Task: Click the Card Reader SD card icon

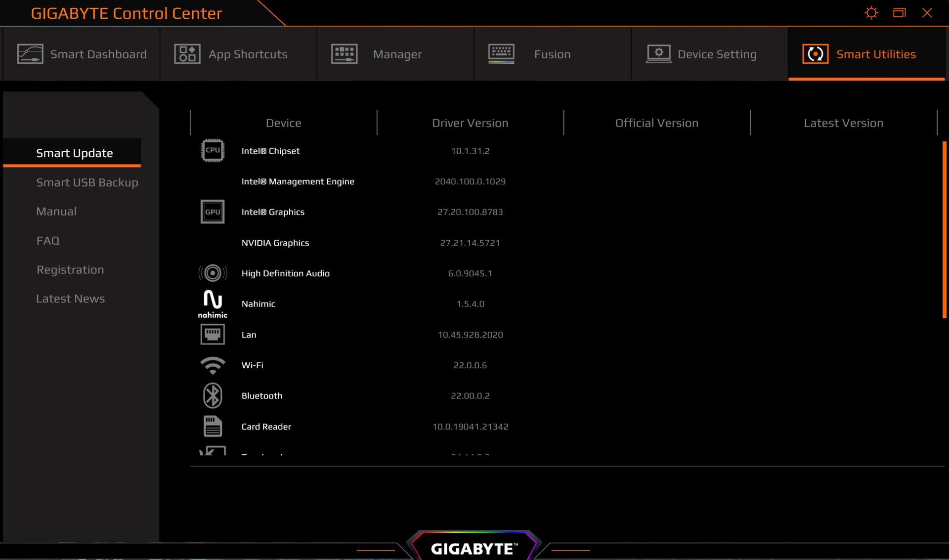Action: point(213,426)
